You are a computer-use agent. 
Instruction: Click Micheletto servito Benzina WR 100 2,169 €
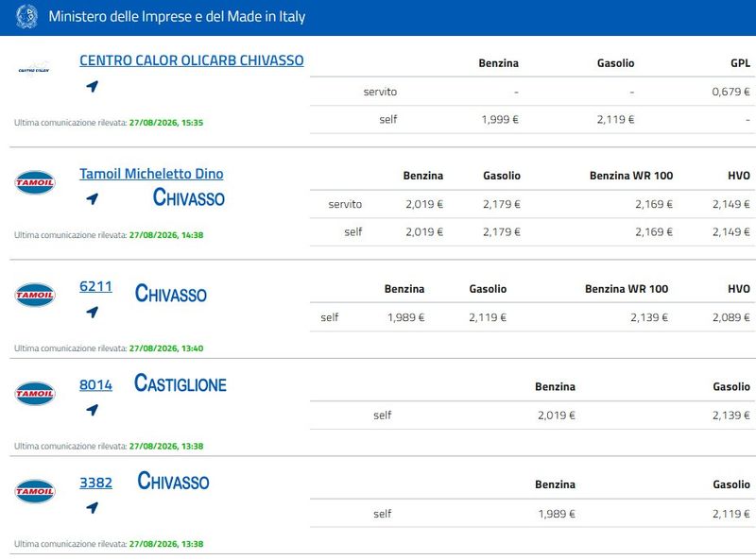click(654, 204)
